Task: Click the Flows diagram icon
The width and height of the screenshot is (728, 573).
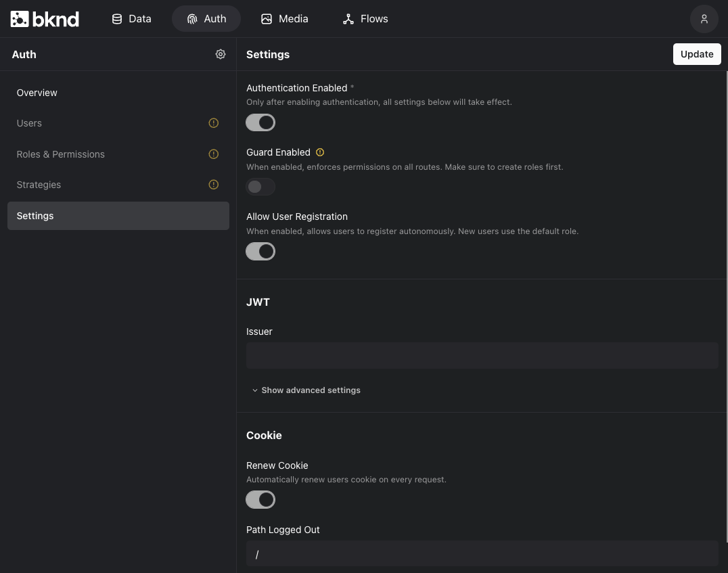Action: click(x=348, y=19)
